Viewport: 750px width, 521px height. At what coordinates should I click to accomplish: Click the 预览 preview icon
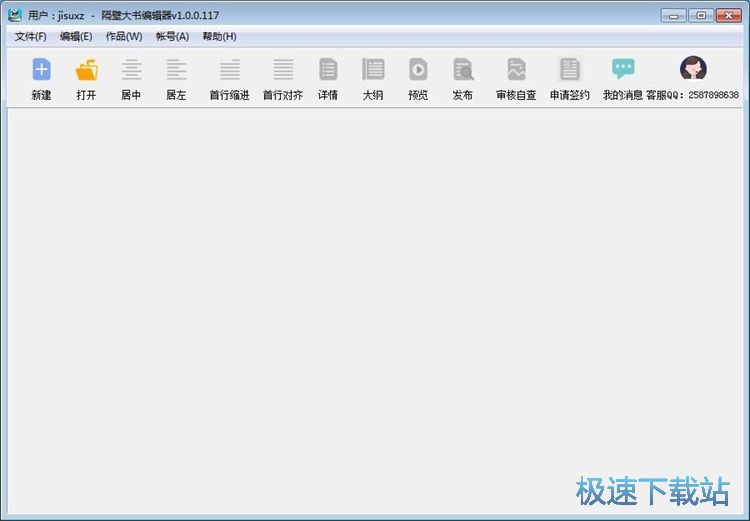point(418,69)
